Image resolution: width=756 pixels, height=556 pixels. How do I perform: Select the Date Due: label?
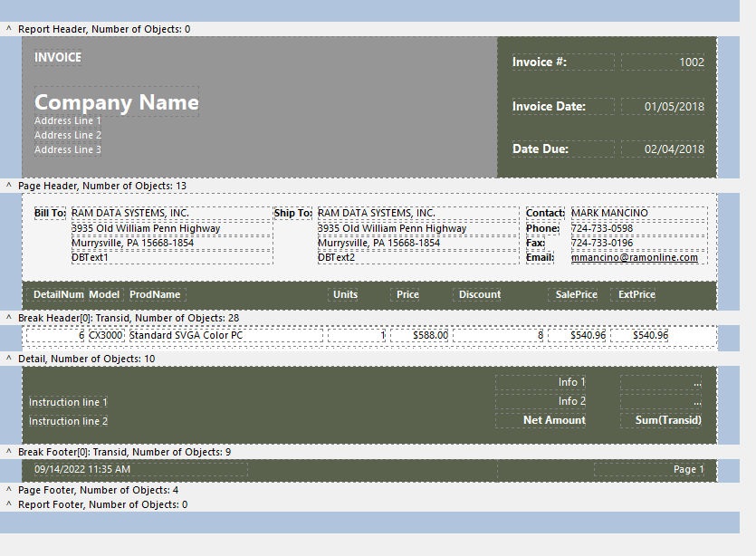563,149
